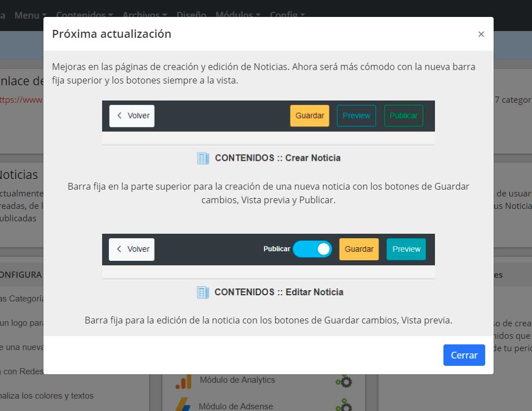
Task: Click back arrow in lower Volver button
Action: (x=119, y=249)
